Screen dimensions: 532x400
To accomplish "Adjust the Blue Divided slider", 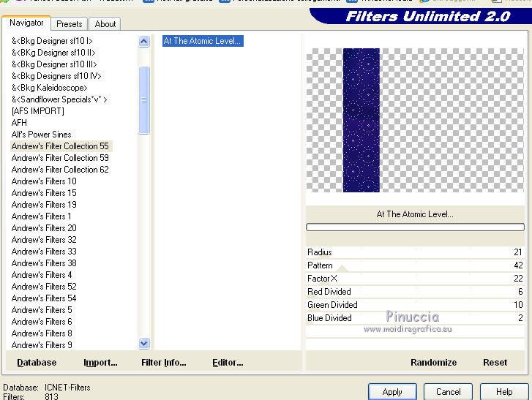I will click(x=415, y=318).
